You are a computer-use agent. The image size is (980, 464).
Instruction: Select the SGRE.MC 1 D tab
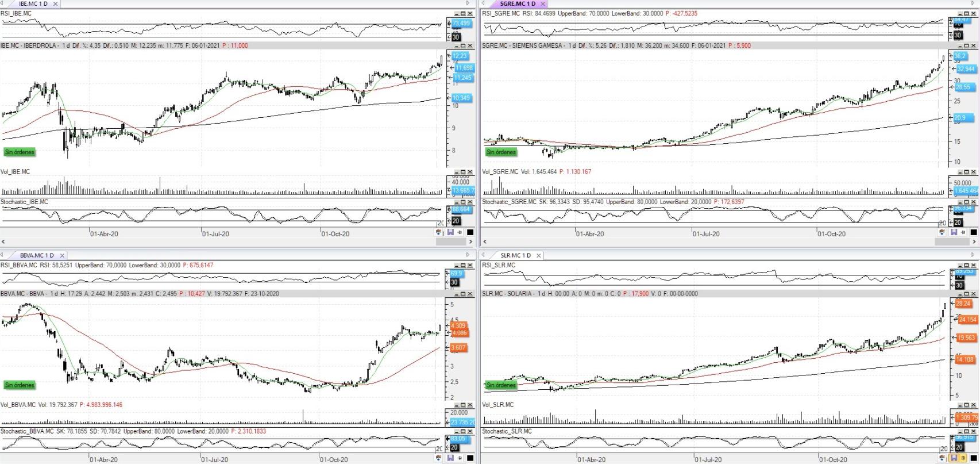coord(517,3)
